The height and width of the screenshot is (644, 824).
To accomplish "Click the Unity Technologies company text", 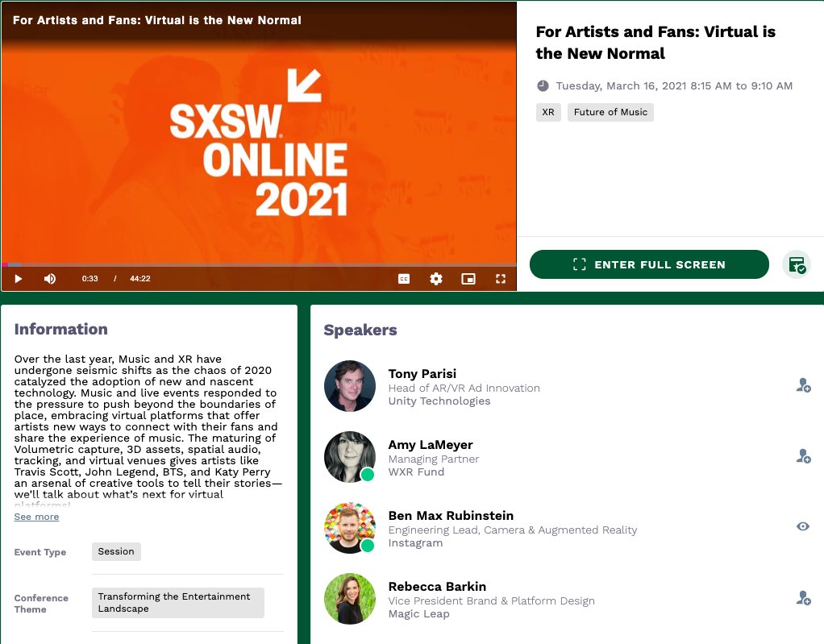I will (439, 401).
